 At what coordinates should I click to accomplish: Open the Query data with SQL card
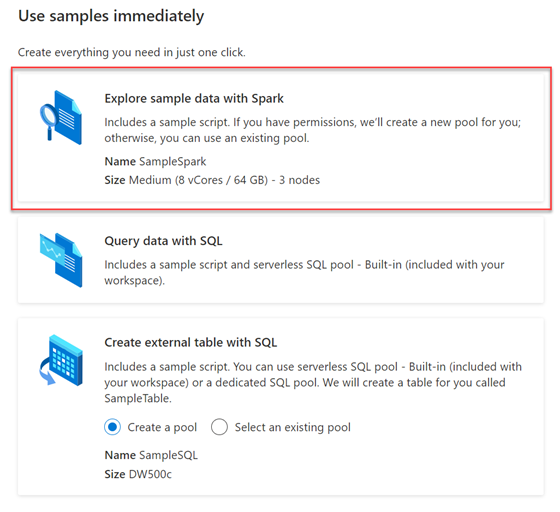(x=281, y=260)
